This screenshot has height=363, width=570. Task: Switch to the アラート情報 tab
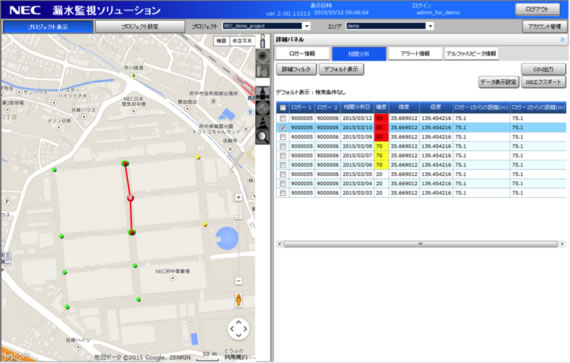tap(415, 53)
